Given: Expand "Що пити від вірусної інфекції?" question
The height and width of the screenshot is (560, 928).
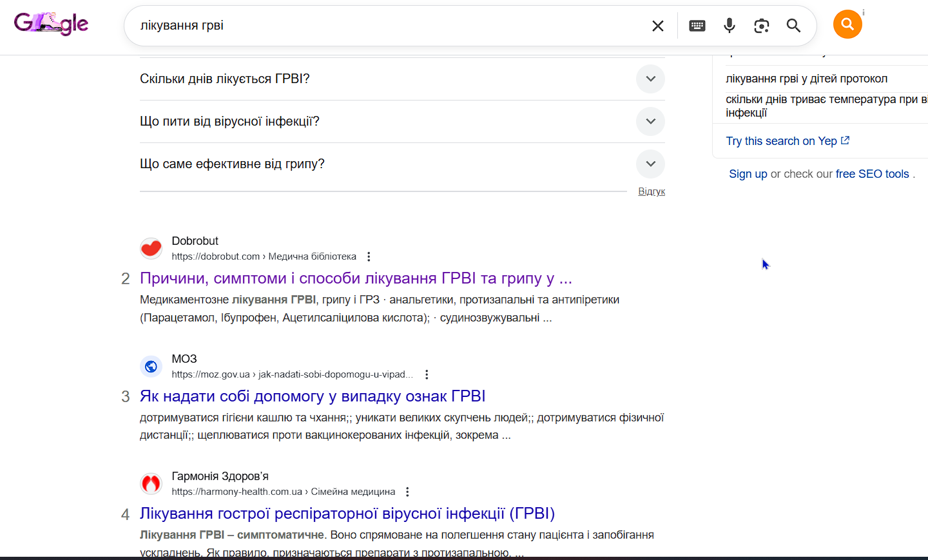Looking at the screenshot, I should [650, 121].
